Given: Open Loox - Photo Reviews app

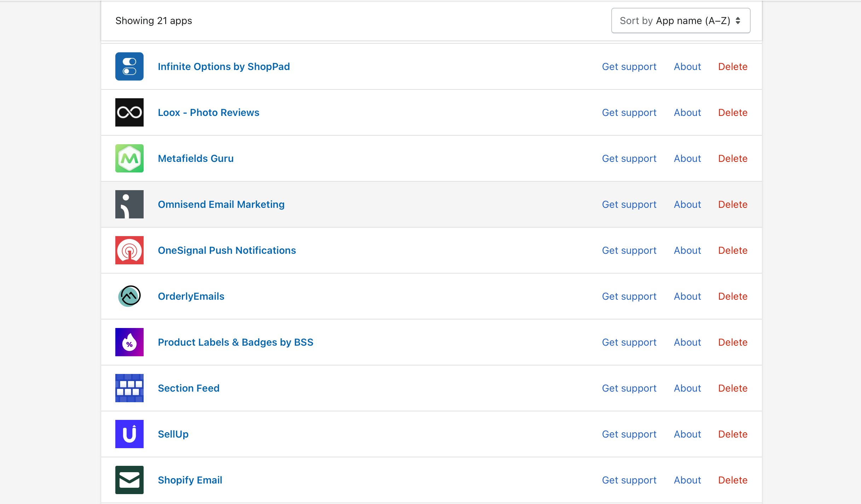Looking at the screenshot, I should (x=209, y=112).
